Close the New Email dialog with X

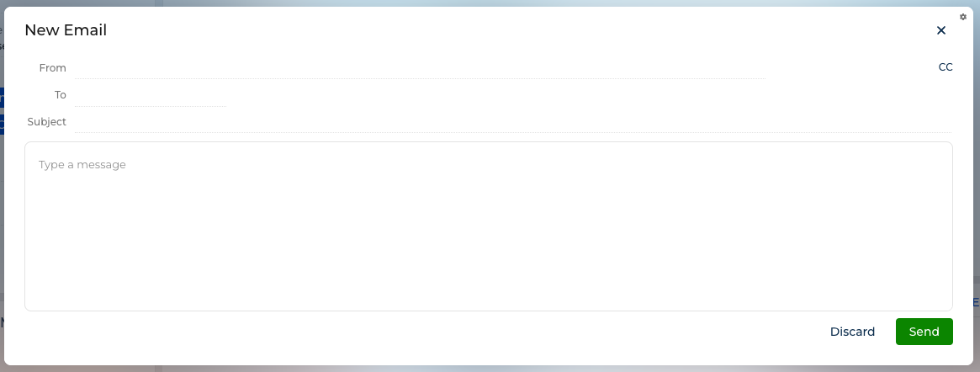940,30
